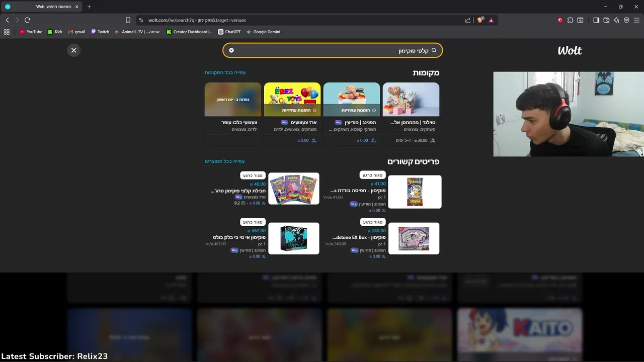This screenshot has height=362, width=644.
Task: Open the three Pokemon packs bundle image
Action: (294, 189)
